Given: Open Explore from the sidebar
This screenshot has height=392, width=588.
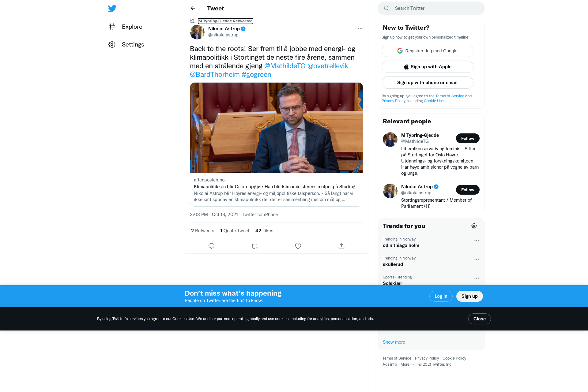Looking at the screenshot, I should (x=126, y=27).
